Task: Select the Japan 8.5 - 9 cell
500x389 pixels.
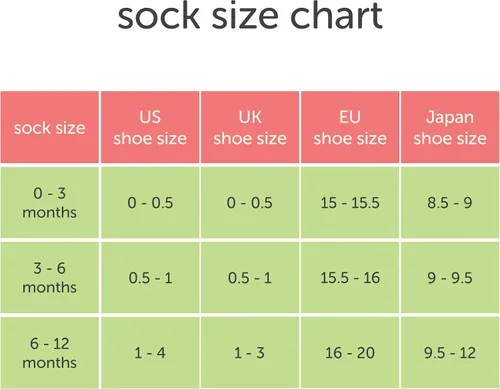Action: point(450,202)
